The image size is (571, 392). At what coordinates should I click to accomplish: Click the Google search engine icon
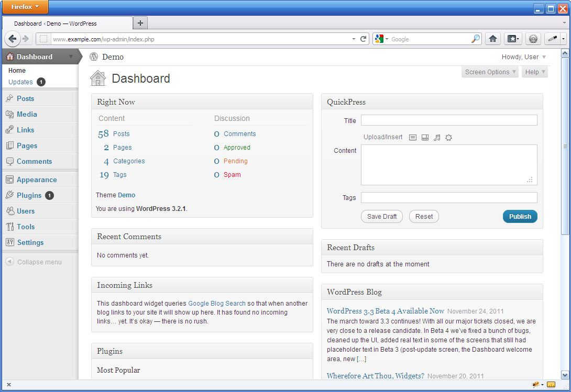click(379, 39)
